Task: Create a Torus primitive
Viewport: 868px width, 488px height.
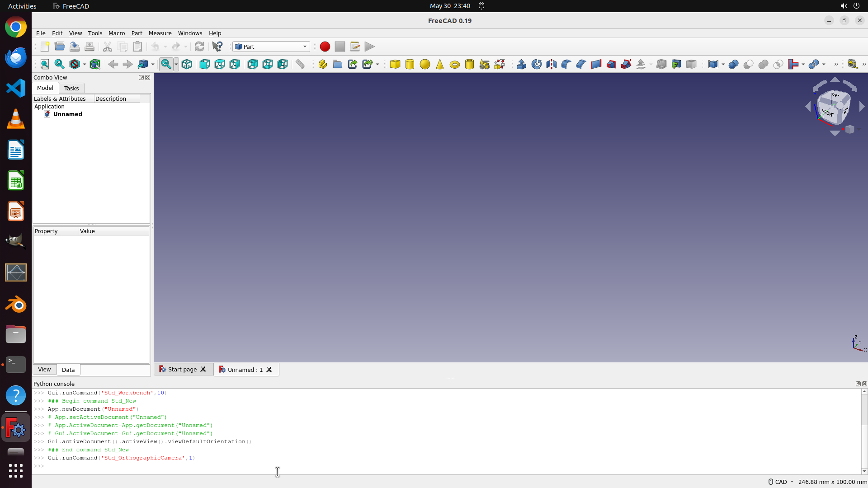Action: [x=454, y=64]
